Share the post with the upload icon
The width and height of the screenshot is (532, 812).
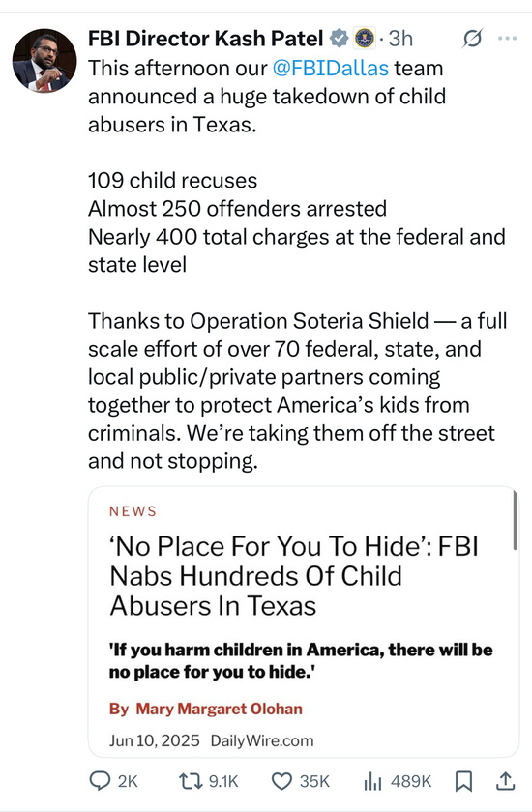(x=505, y=781)
